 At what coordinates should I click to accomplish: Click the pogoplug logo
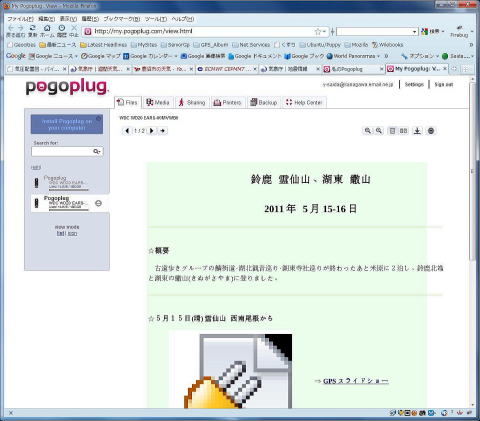tap(67, 87)
